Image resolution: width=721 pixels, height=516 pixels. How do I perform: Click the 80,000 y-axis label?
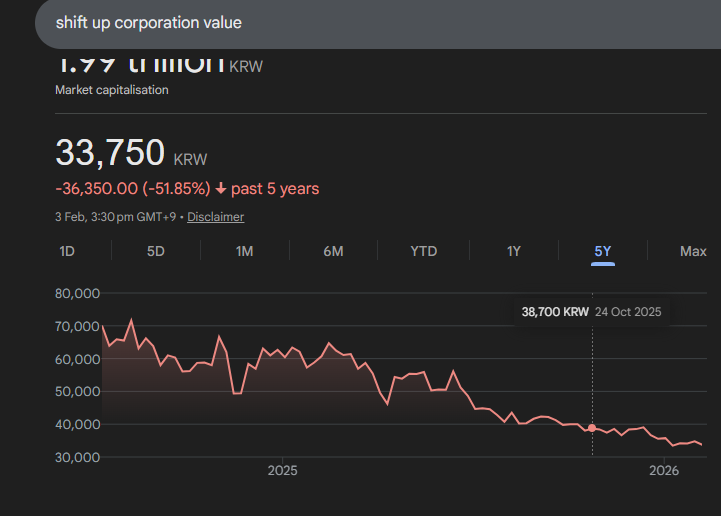tap(77, 293)
